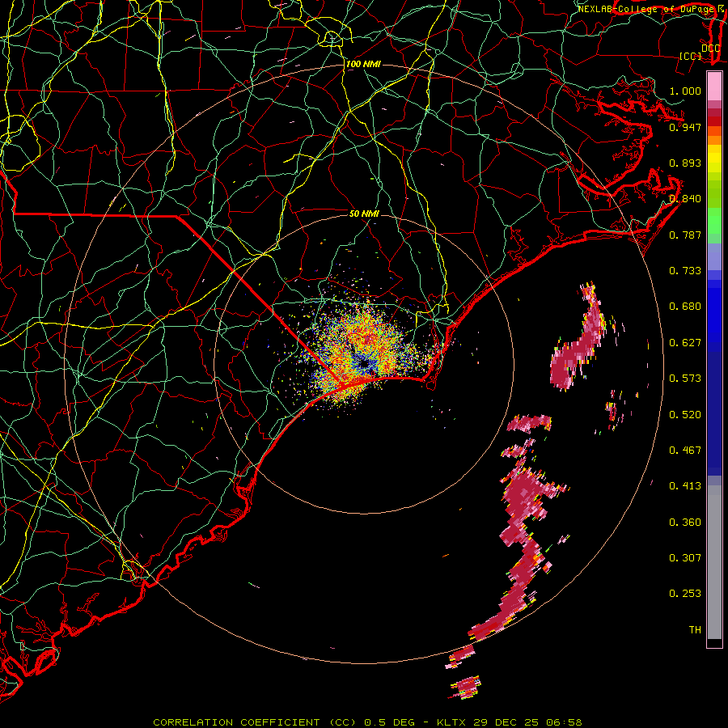The image size is (728, 728).
Task: Click the 0.680 color scale label
Action: click(x=685, y=307)
